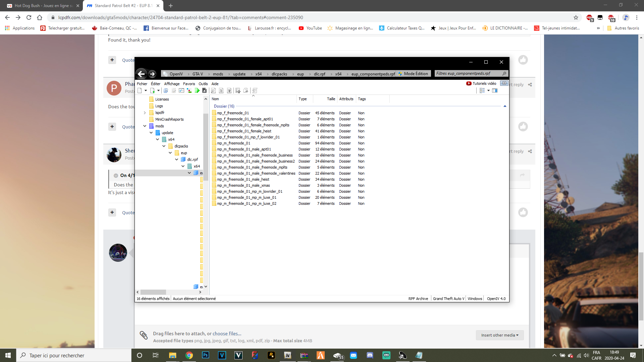Toggle the preview pane layout button

[495, 90]
